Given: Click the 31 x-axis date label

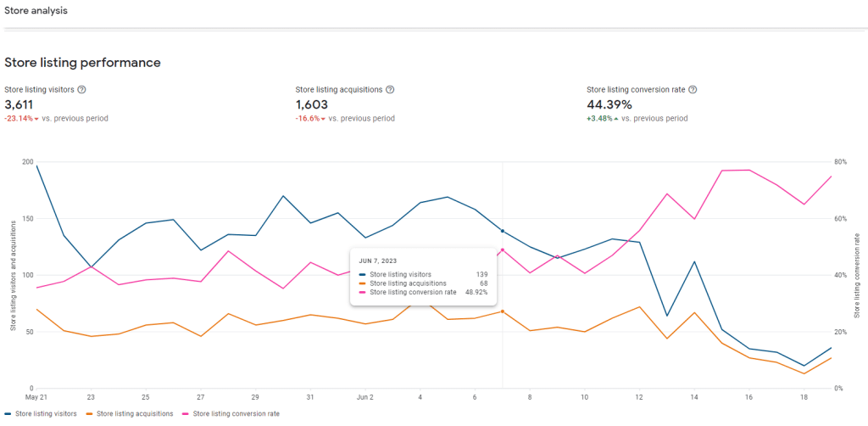Looking at the screenshot, I should coord(310,397).
